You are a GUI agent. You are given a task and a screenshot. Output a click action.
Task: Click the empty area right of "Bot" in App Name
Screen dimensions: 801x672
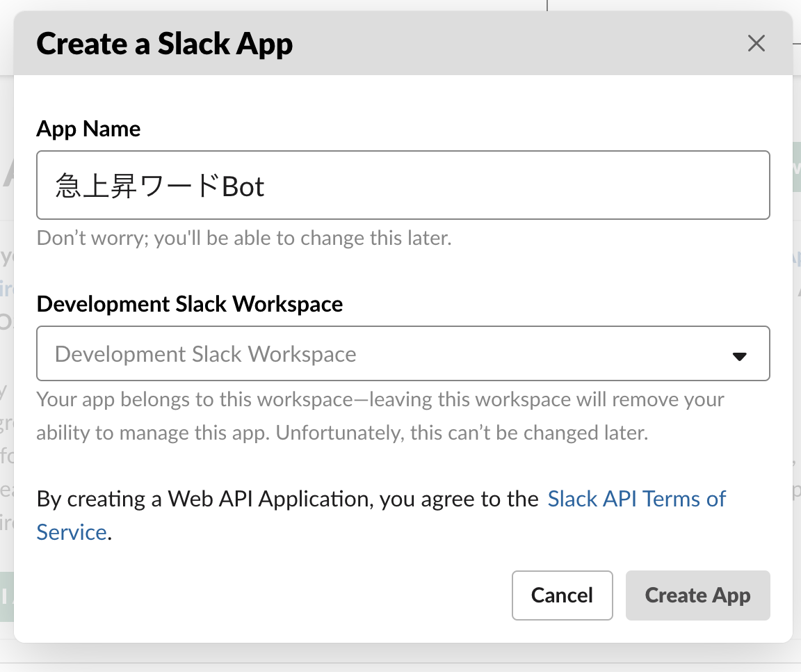[515, 185]
